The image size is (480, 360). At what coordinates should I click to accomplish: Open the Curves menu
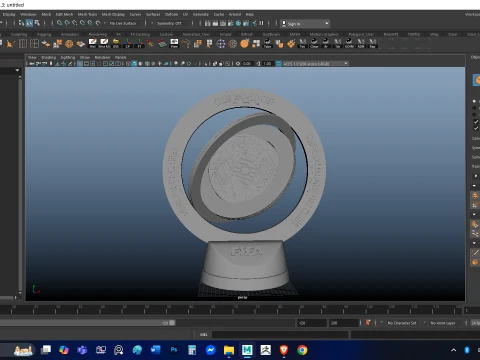coord(135,14)
